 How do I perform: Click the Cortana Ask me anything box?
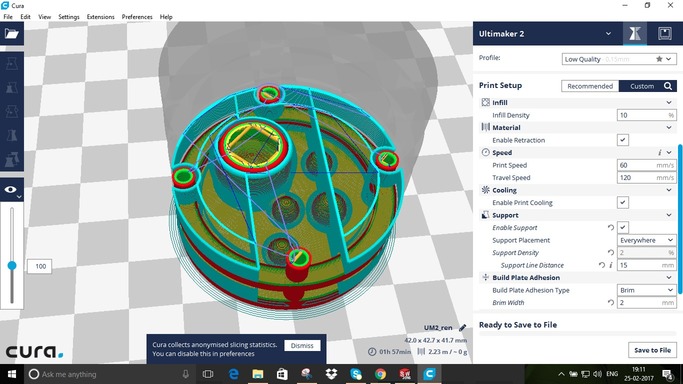coord(109,374)
